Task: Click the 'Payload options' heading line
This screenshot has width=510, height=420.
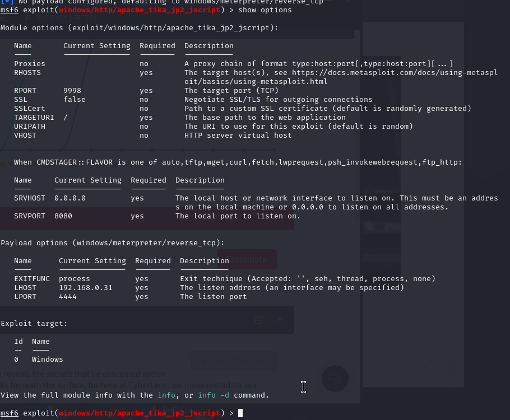Action: [112, 243]
